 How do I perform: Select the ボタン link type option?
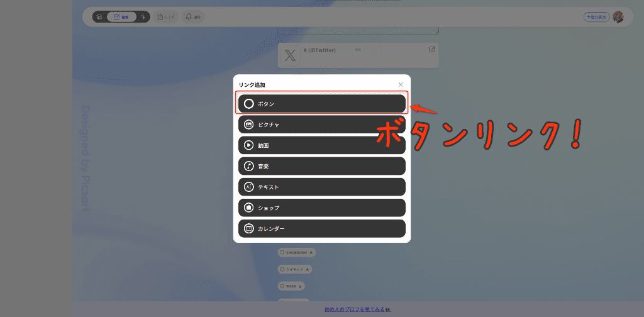pos(321,104)
